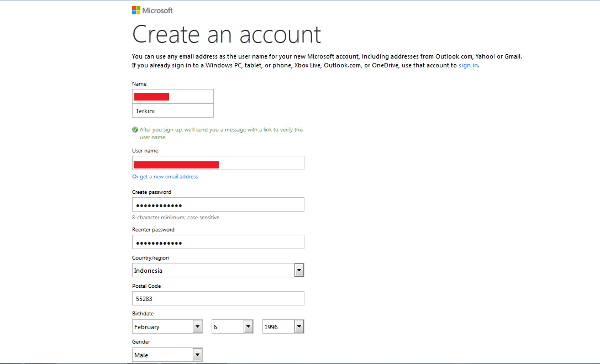Click 'Or get a new email address' link
Image resolution: width=600 pixels, height=364 pixels.
coord(165,176)
